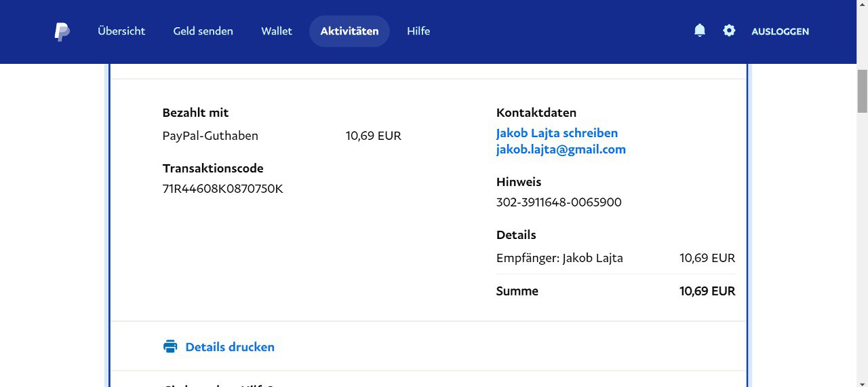
Task: Click the transaction code 71R44608K0870750K
Action: (222, 189)
